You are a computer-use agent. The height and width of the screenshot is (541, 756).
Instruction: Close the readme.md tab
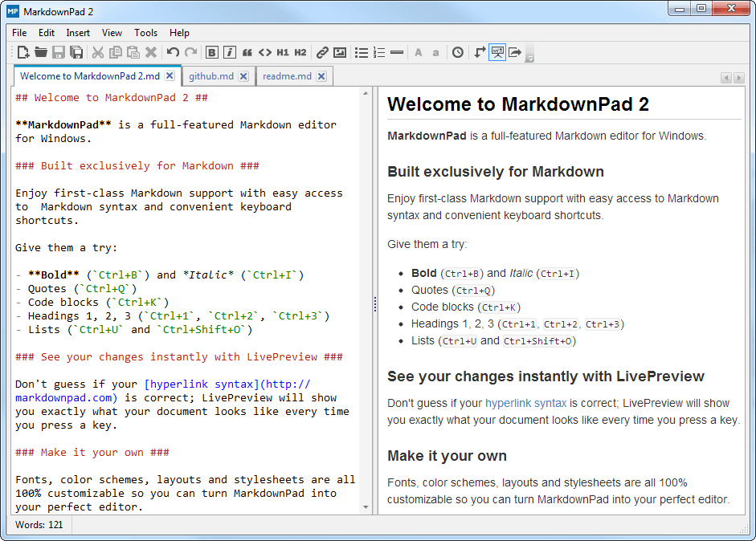(322, 75)
